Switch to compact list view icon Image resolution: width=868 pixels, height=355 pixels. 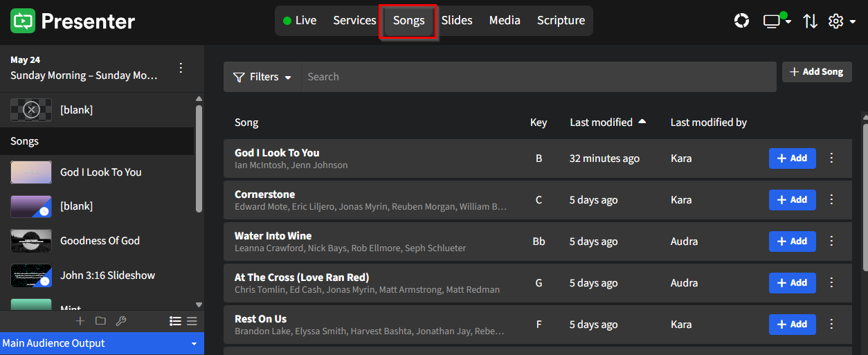192,321
